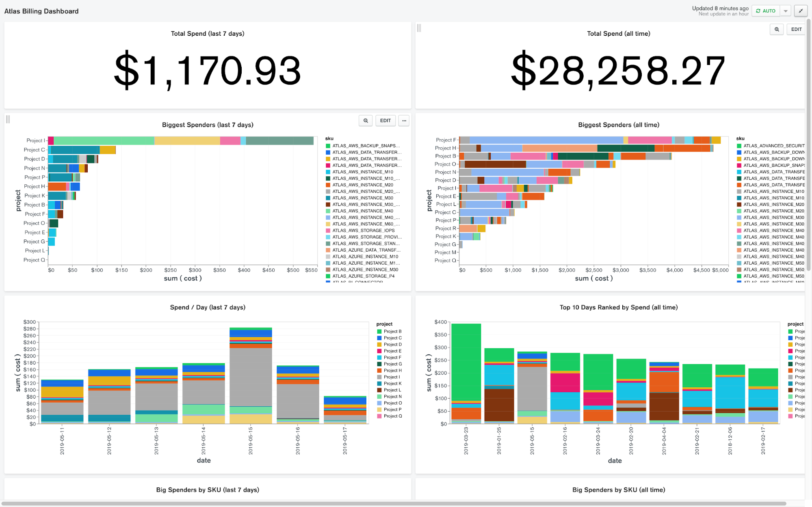
Task: Toggle the AUTO refresh button
Action: [x=766, y=11]
